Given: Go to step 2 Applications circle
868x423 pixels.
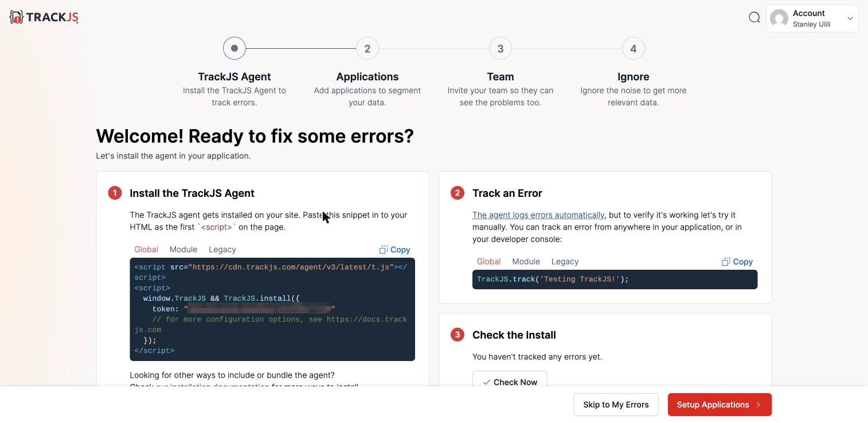Looking at the screenshot, I should (x=367, y=48).
